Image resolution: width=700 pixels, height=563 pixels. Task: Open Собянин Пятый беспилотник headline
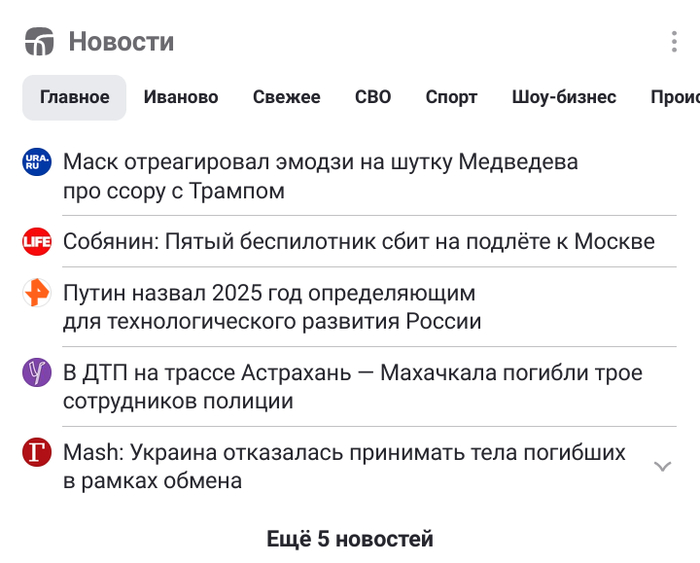[358, 242]
